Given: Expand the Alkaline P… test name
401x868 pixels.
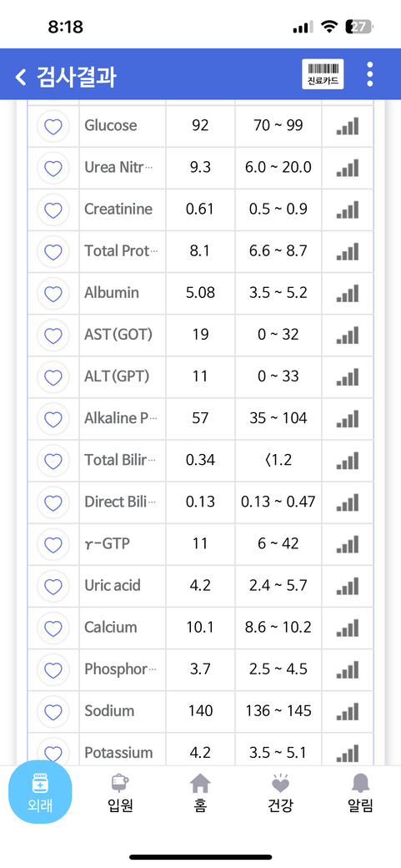Looking at the screenshot, I should [x=121, y=418].
